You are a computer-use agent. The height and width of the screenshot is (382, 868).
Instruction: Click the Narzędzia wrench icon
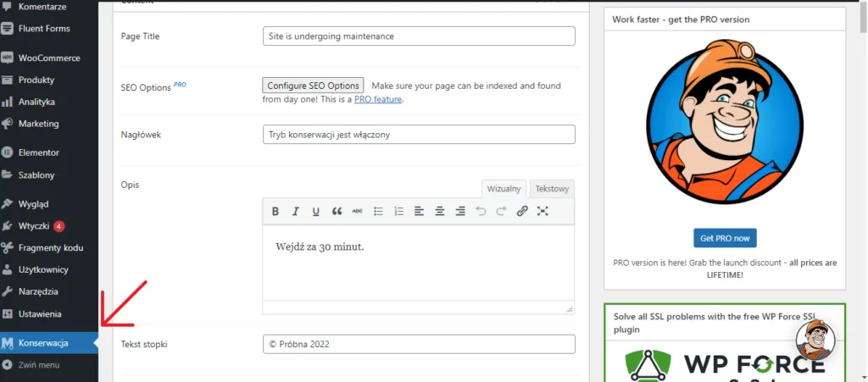pos(7,291)
